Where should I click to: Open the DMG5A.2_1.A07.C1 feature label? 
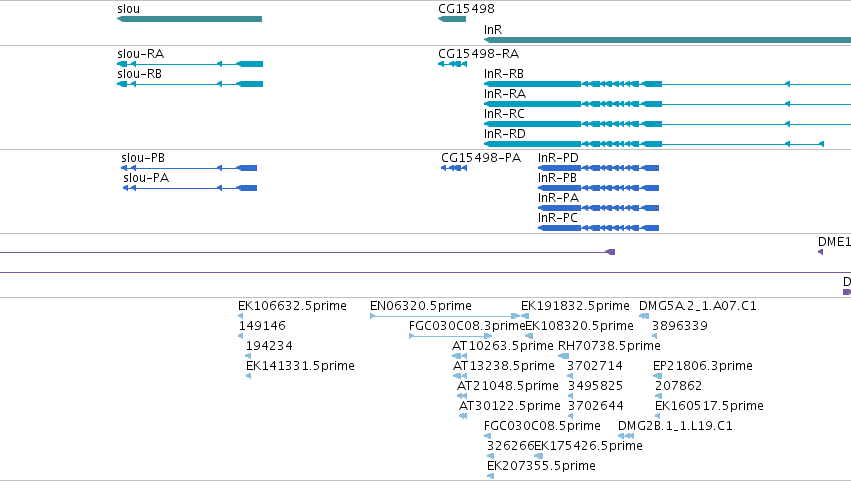pyautogui.click(x=697, y=306)
